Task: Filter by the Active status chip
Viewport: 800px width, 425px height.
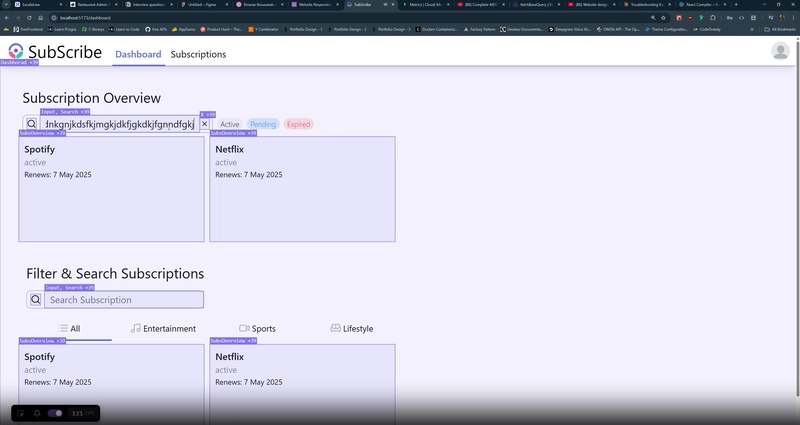Action: coord(230,124)
